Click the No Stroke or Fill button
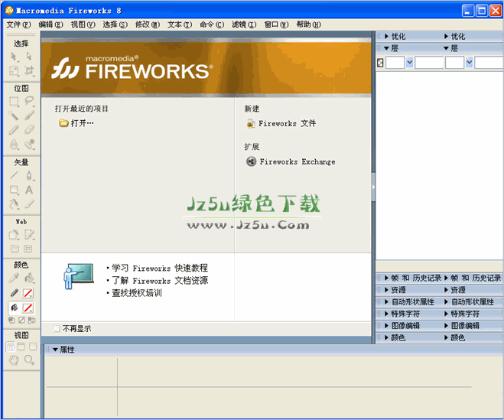The width and height of the screenshot is (504, 420). (21, 321)
